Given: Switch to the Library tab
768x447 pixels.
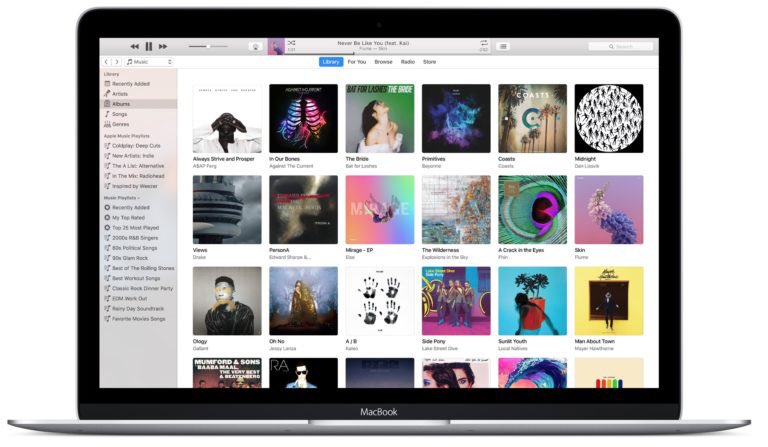Looking at the screenshot, I should click(x=331, y=62).
